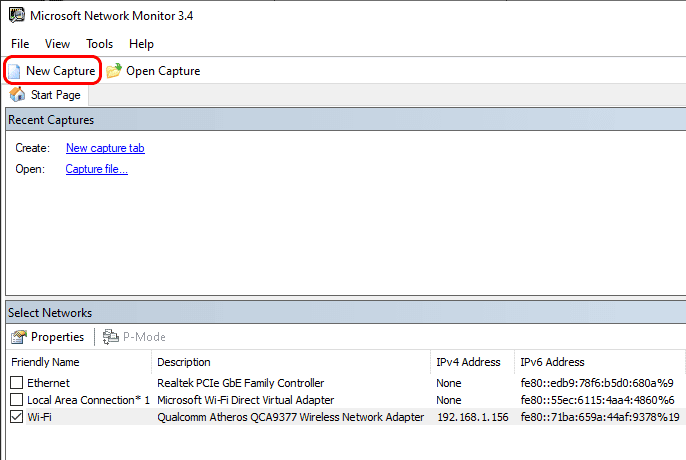The image size is (686, 460).
Task: Click the Open Capture folder icon
Action: pyautogui.click(x=114, y=71)
